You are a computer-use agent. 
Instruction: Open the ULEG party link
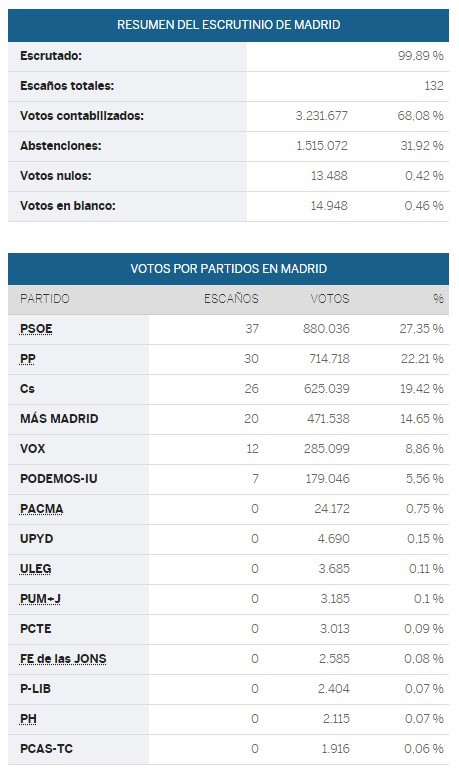36,569
